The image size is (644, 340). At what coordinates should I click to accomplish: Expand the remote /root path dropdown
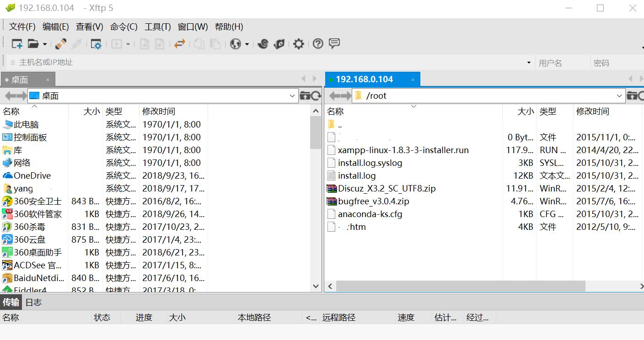pyautogui.click(x=619, y=96)
